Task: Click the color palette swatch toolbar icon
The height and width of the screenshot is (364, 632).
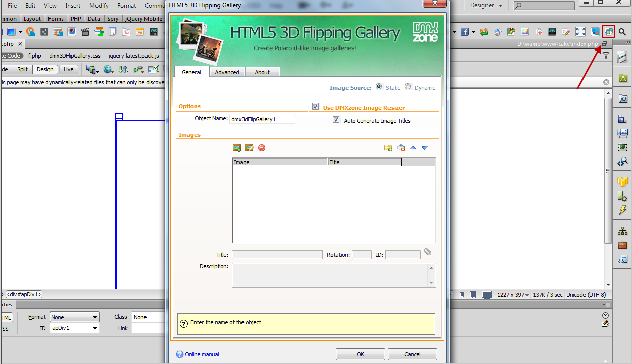Action: (525, 32)
